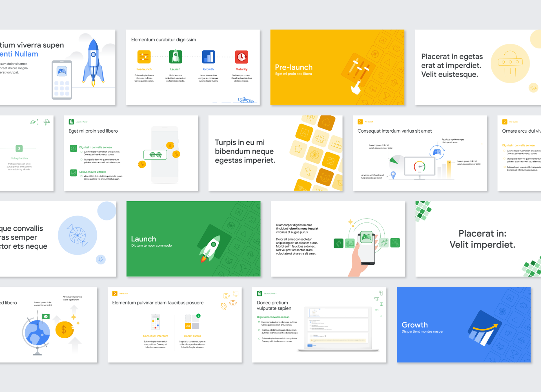Click the green checkmark icon beside Lectus mauris
Screen dimensions: 541x392
[x=74, y=173]
